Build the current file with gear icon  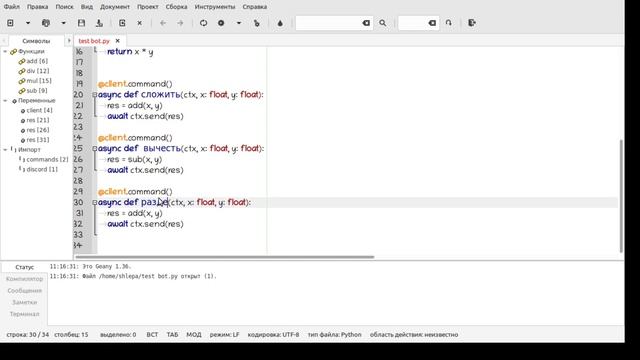click(221, 23)
